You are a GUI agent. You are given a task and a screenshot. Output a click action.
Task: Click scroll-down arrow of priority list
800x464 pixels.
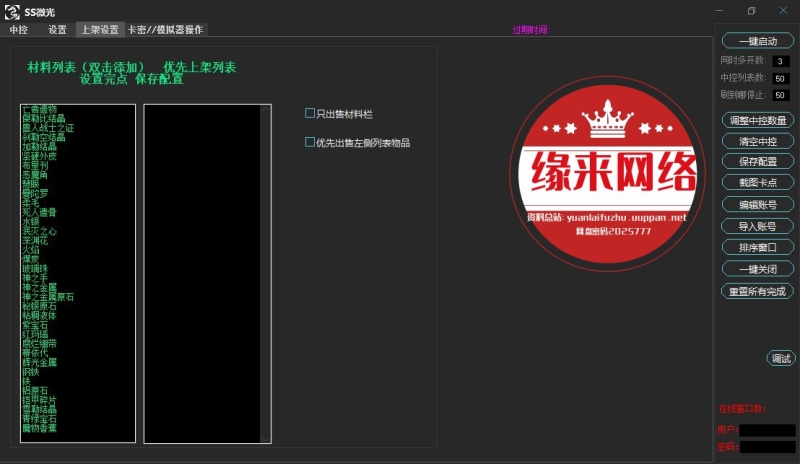coord(265,439)
